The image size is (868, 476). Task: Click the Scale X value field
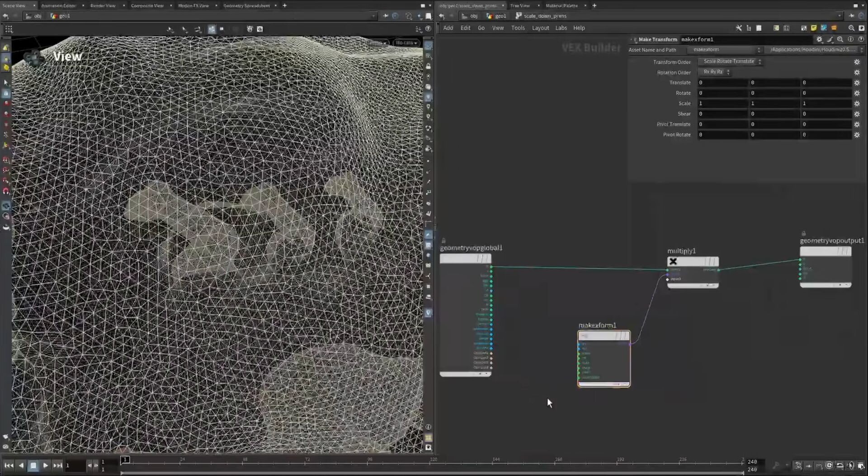pos(722,104)
